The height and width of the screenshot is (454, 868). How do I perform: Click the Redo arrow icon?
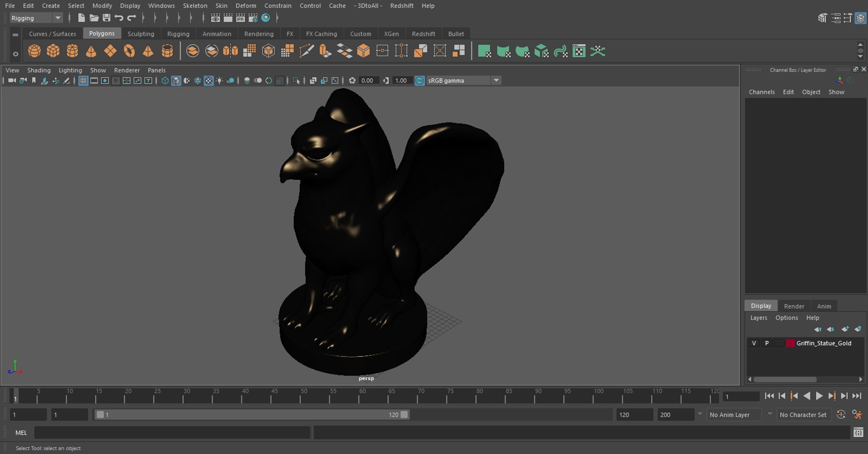point(132,18)
